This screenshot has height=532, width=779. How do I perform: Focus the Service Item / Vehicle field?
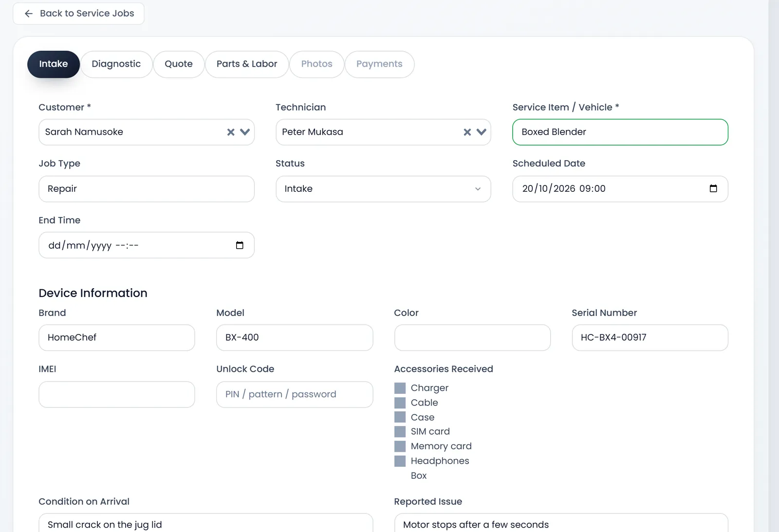click(x=620, y=132)
